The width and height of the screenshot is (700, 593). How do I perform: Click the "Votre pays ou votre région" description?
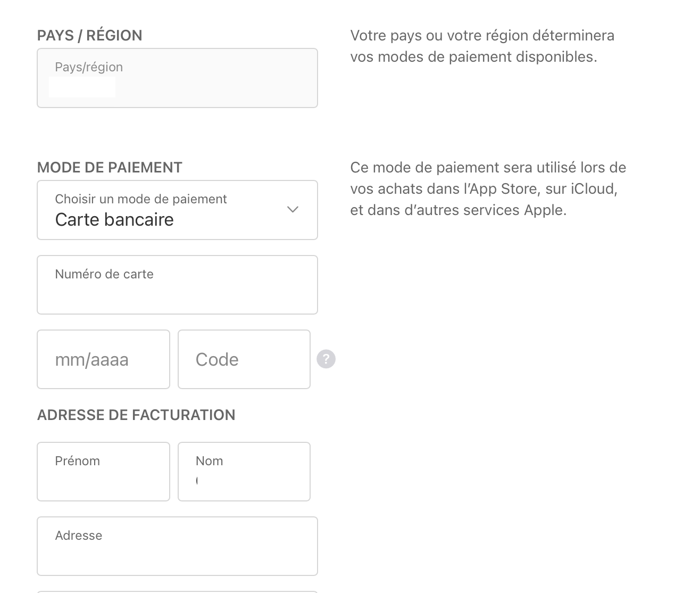tap(482, 46)
